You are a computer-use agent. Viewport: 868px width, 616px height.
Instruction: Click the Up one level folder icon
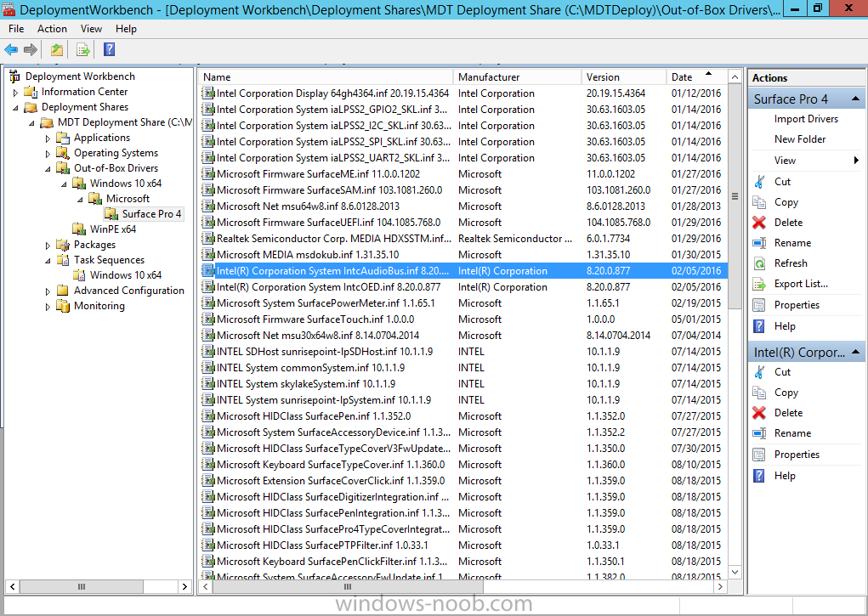coord(57,50)
